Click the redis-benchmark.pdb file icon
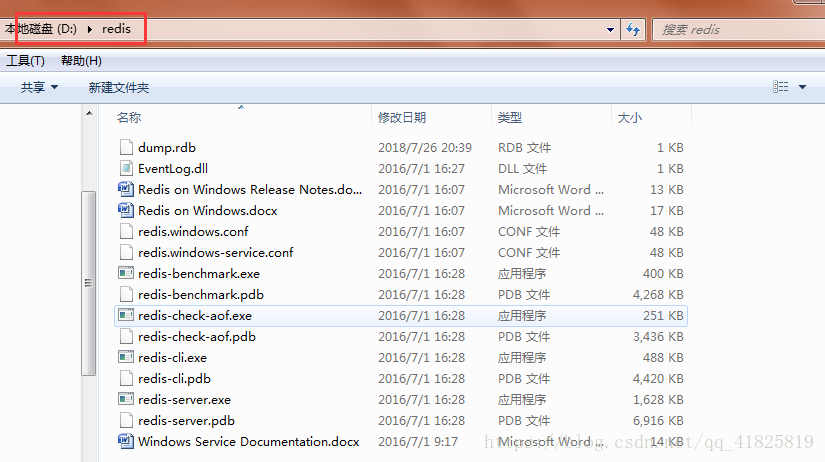 pyautogui.click(x=126, y=295)
